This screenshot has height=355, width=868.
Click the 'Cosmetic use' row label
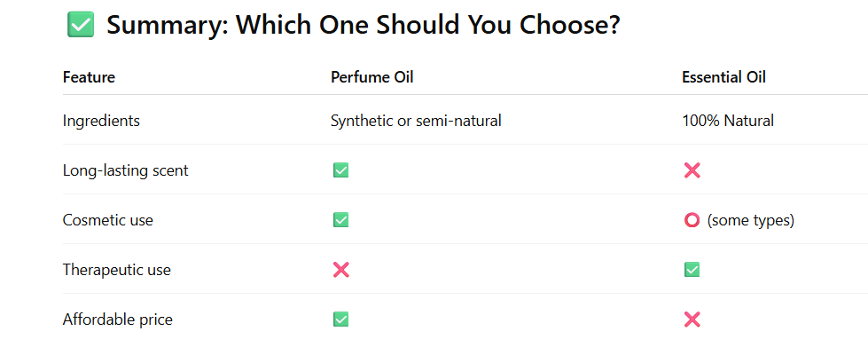(108, 220)
